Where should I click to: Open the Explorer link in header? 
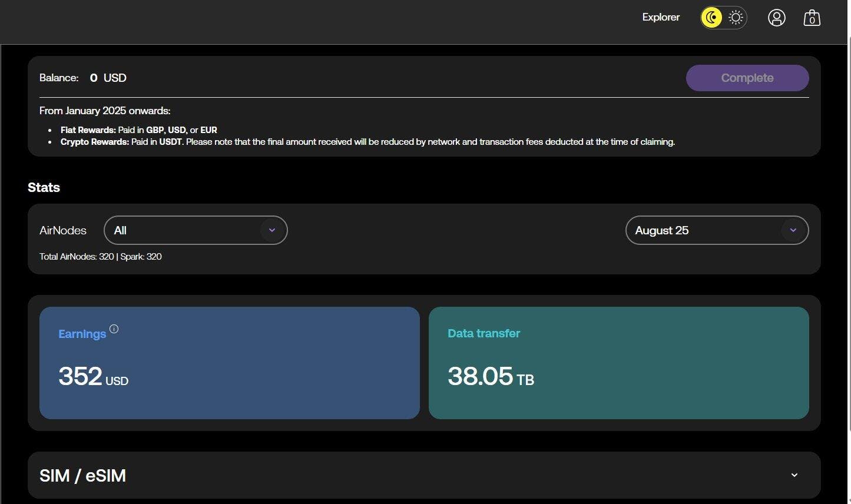pyautogui.click(x=660, y=18)
